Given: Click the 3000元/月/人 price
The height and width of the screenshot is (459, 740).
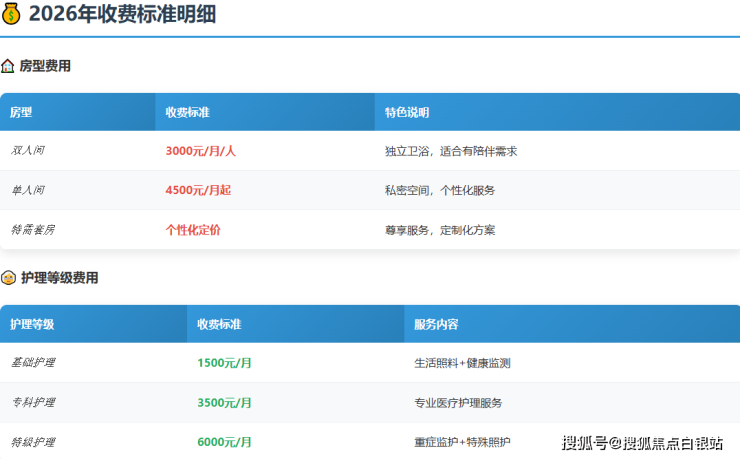Looking at the screenshot, I should 200,151.
